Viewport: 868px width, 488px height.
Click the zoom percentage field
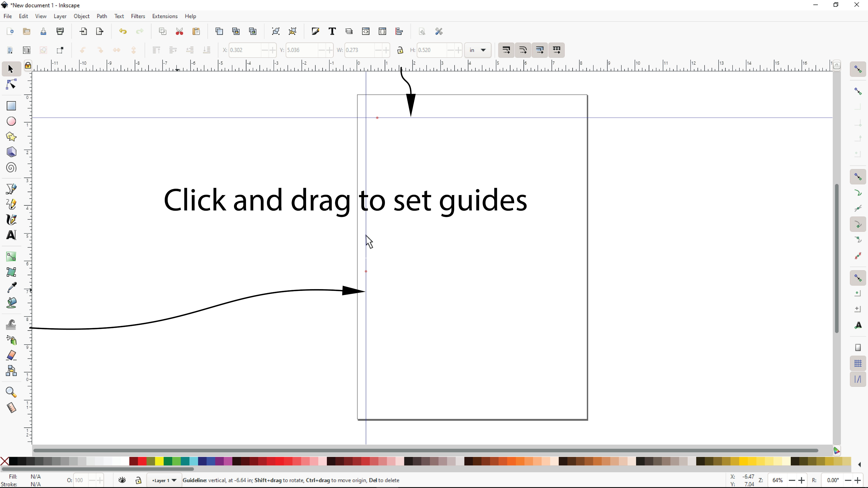pos(778,480)
